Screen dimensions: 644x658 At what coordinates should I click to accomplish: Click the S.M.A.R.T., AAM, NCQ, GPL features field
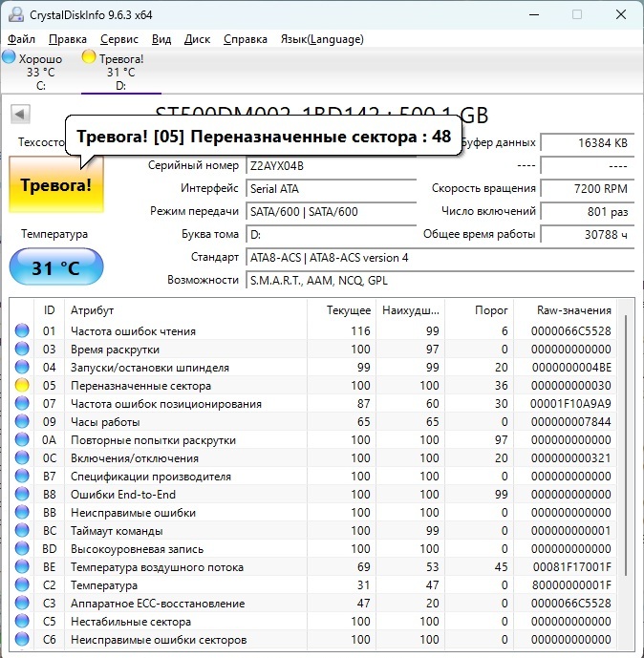click(x=440, y=281)
